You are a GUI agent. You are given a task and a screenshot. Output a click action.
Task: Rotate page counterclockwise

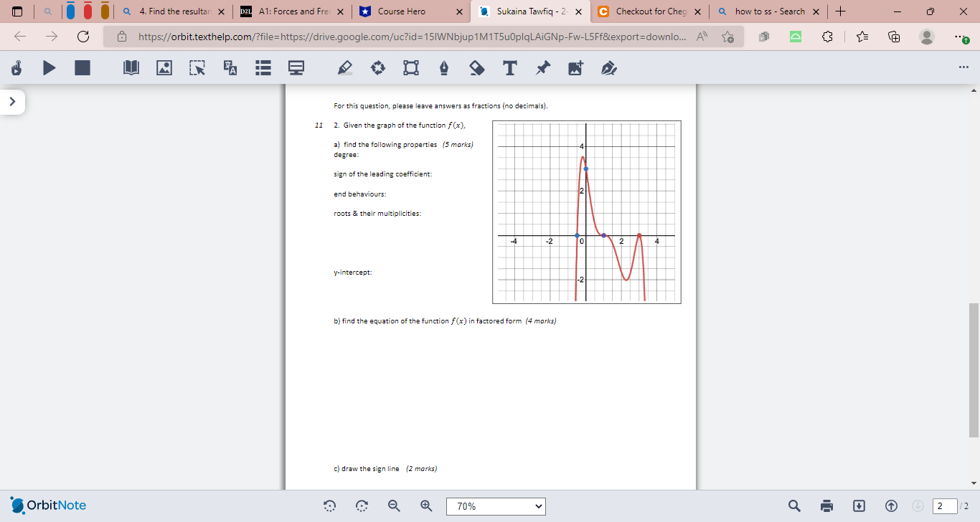click(x=330, y=506)
